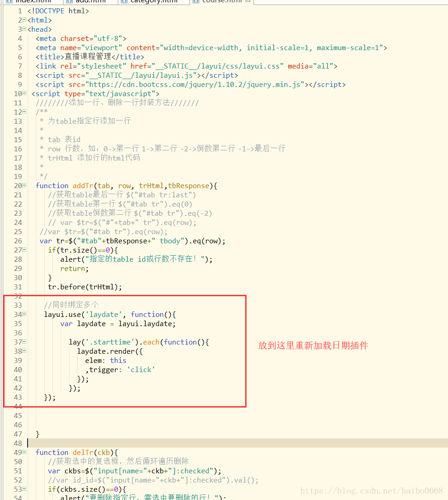This screenshot has width=448, height=500.
Task: Click the ",trigger: 'click'" line
Action: pos(120,370)
